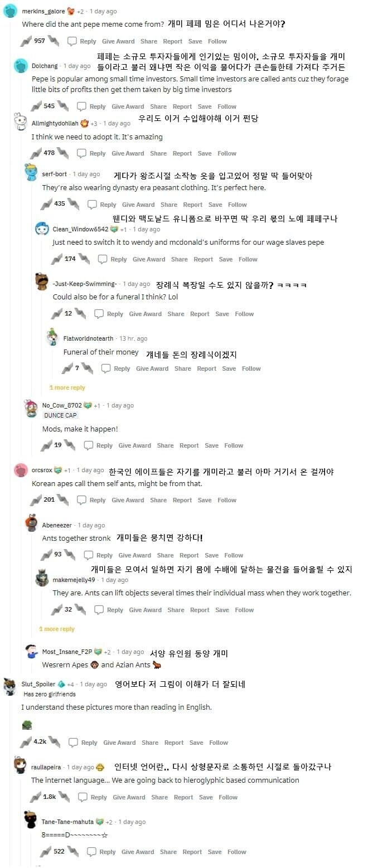Upvote Tane-Tane-mahuta's comment with 522 points
The height and width of the screenshot is (868, 368).
[46, 851]
